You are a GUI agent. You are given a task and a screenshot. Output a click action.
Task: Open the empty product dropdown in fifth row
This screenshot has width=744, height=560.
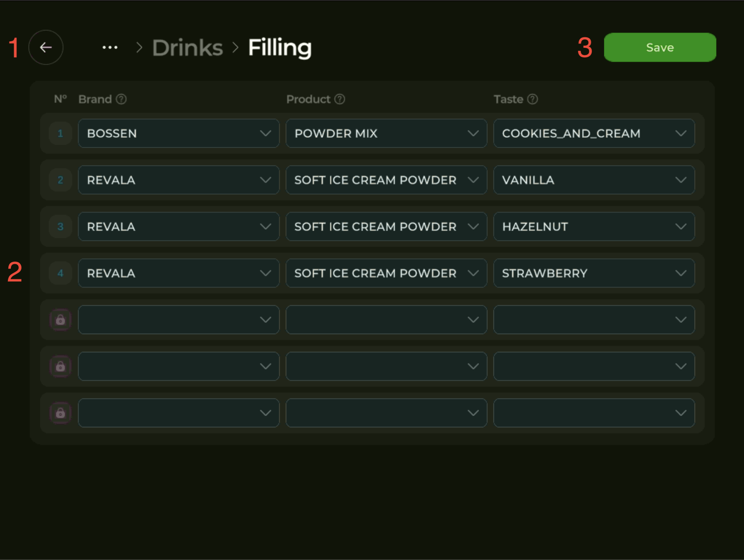coord(386,320)
